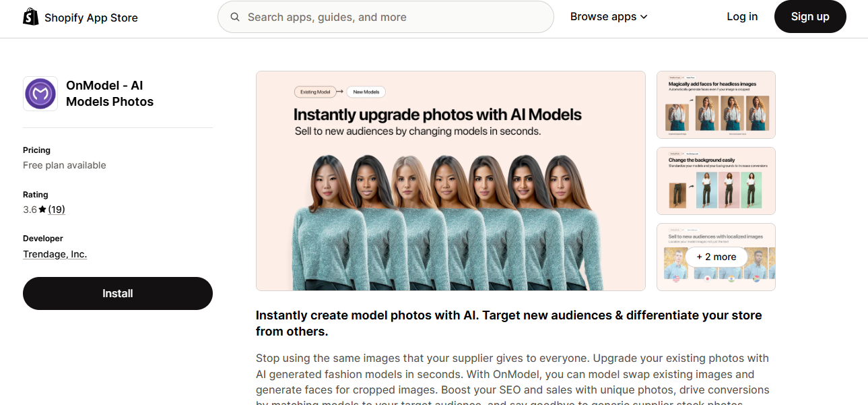Click the Sign up button

[810, 17]
